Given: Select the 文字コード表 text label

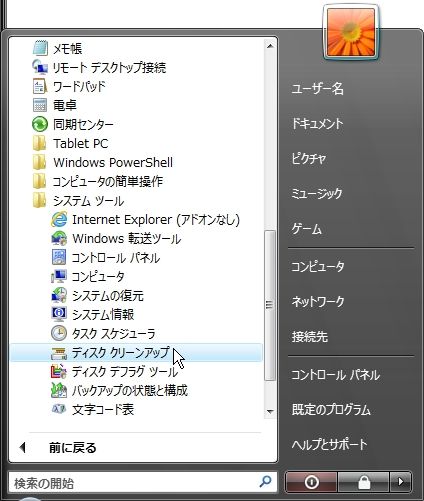Looking at the screenshot, I should [103, 409].
